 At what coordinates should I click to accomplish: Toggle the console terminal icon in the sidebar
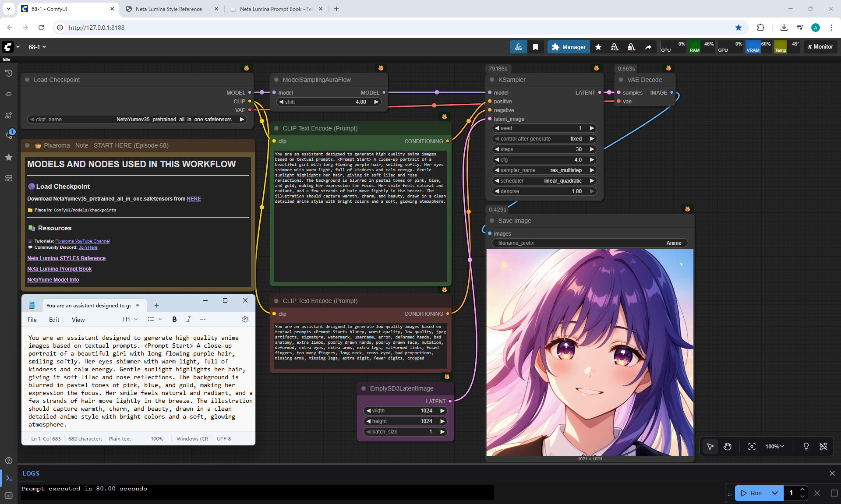tap(8, 478)
